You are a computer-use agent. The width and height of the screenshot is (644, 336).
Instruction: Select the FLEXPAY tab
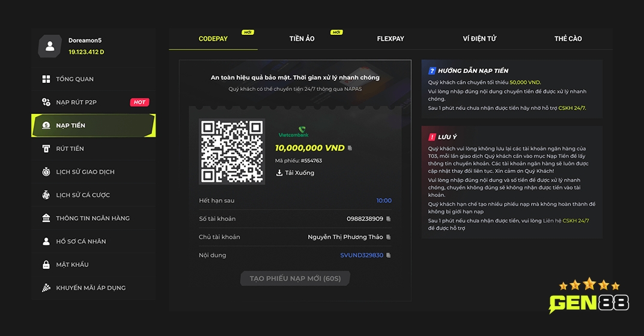pos(390,38)
